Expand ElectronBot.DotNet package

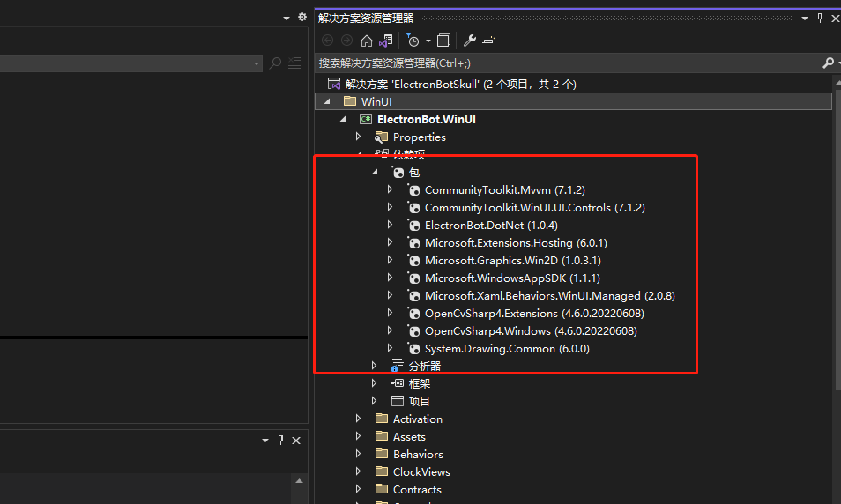[x=390, y=225]
